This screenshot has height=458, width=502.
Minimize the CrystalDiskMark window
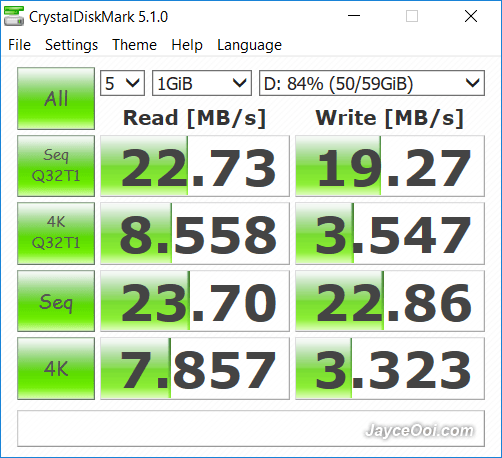(x=354, y=16)
